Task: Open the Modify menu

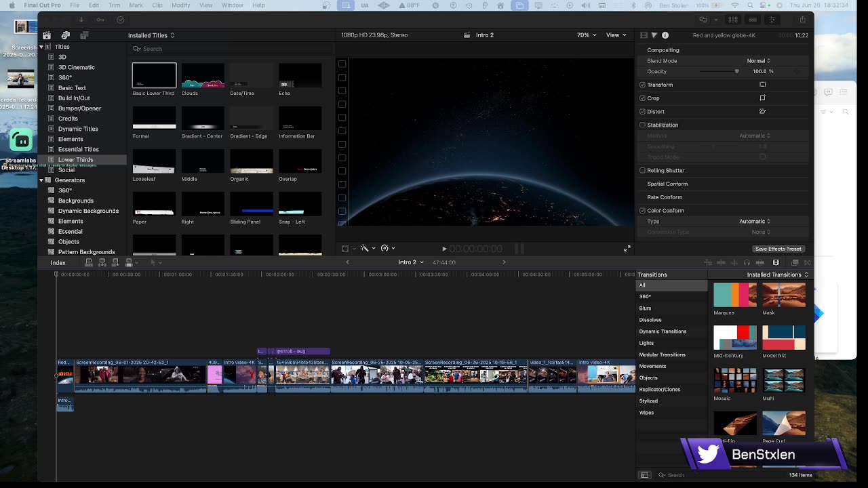Action: pyautogui.click(x=181, y=5)
